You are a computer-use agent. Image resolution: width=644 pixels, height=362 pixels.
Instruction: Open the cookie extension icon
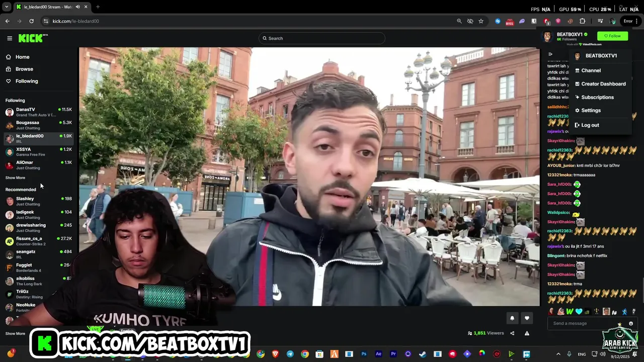(570, 21)
